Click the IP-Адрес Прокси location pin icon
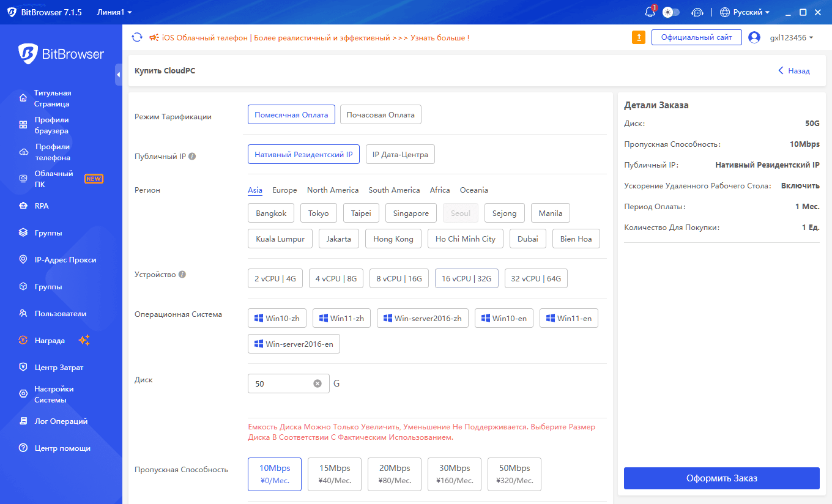This screenshot has width=832, height=504. point(23,260)
